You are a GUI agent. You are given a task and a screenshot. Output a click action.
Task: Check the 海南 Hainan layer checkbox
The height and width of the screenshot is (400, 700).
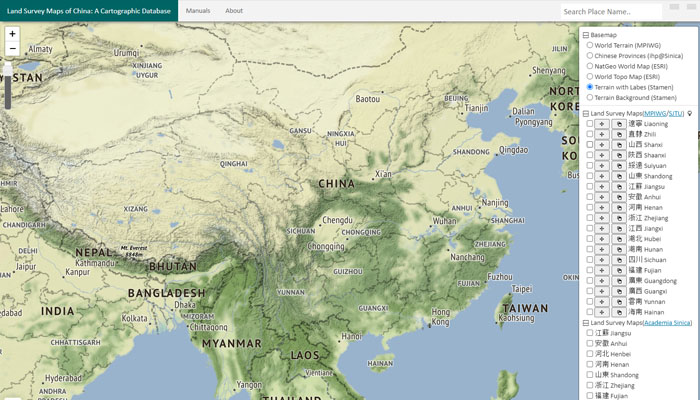point(590,312)
